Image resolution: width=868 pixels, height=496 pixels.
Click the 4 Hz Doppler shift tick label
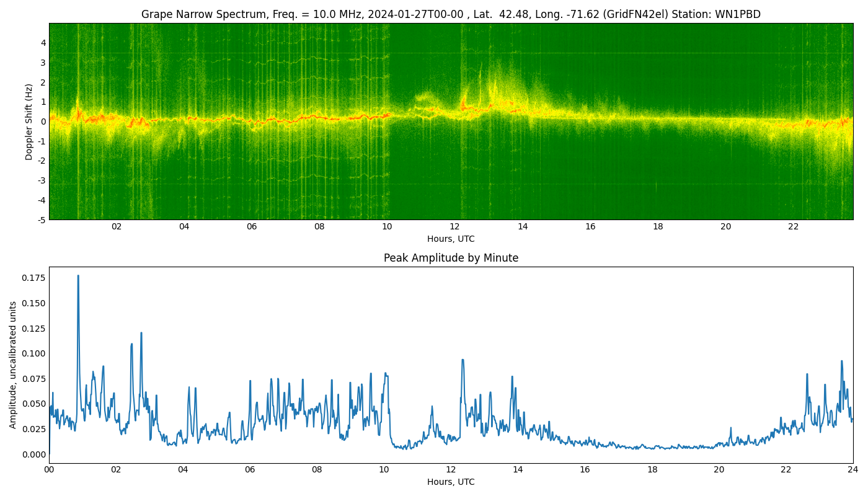click(43, 43)
